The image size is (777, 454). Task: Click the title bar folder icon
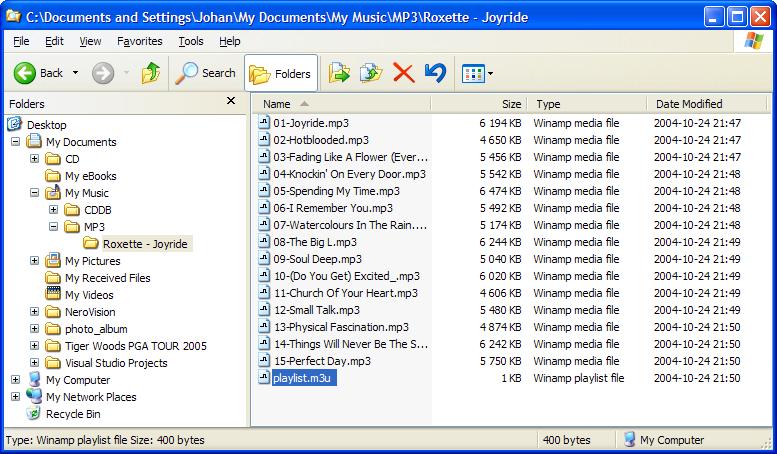13,16
